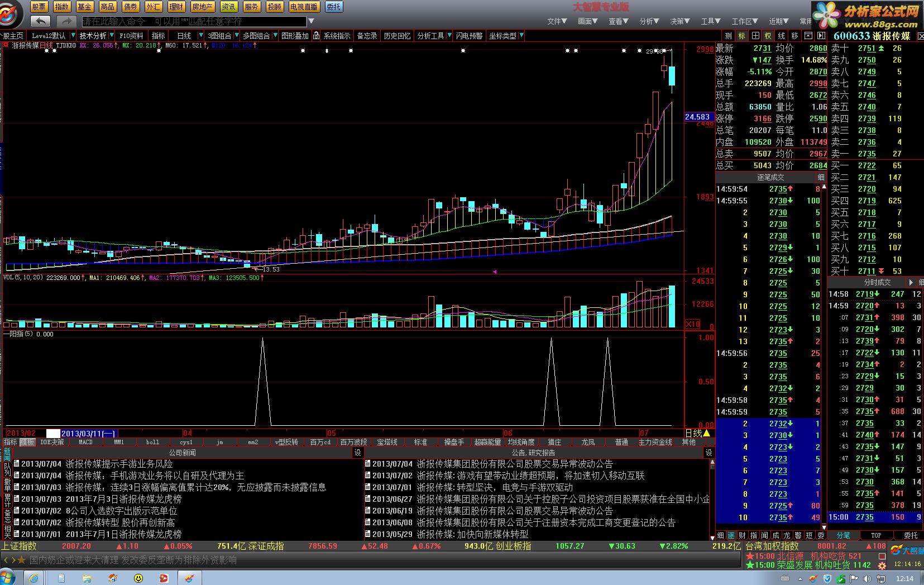The image size is (924, 585).
Task: Click the 闪电预警 toolbar item
Action: [470, 35]
